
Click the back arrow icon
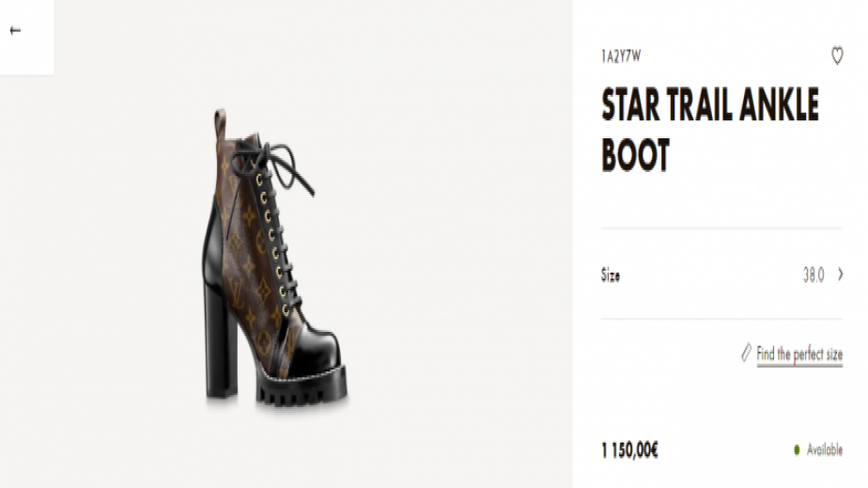click(15, 31)
